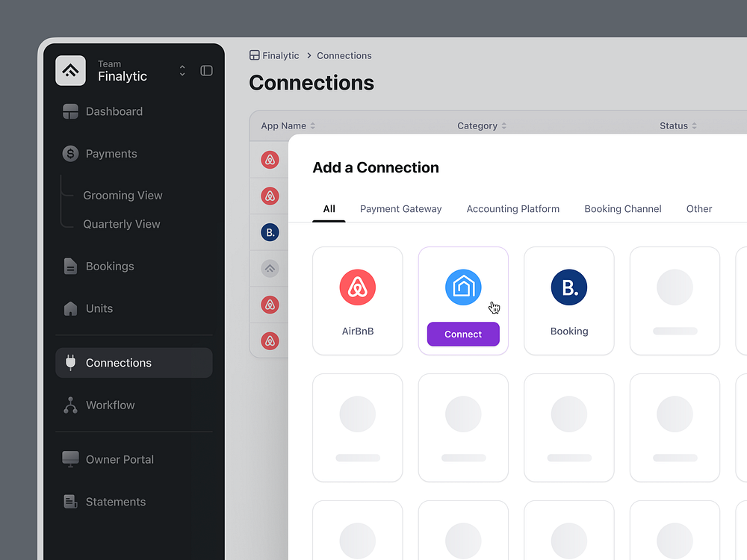Viewport: 747px width, 560px height.
Task: Select the Units building icon
Action: [70, 308]
